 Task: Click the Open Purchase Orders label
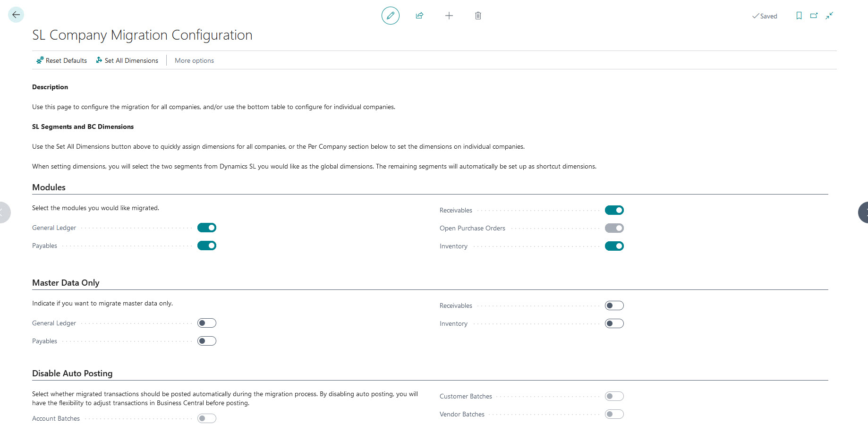pos(472,228)
